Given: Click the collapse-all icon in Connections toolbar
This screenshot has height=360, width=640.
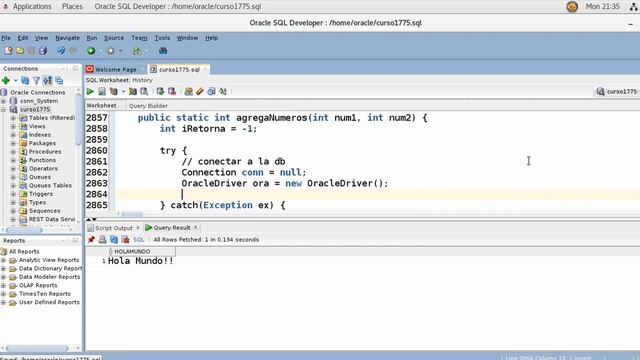Looking at the screenshot, I should click(59, 80).
